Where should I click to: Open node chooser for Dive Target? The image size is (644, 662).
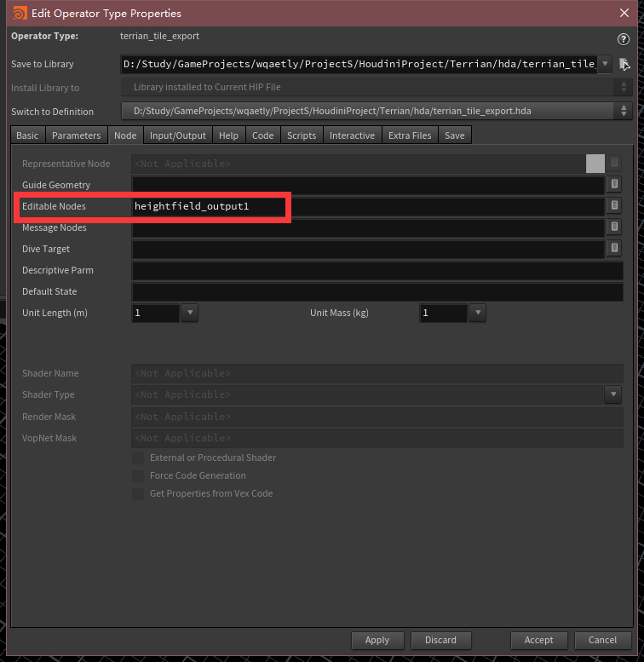click(614, 248)
